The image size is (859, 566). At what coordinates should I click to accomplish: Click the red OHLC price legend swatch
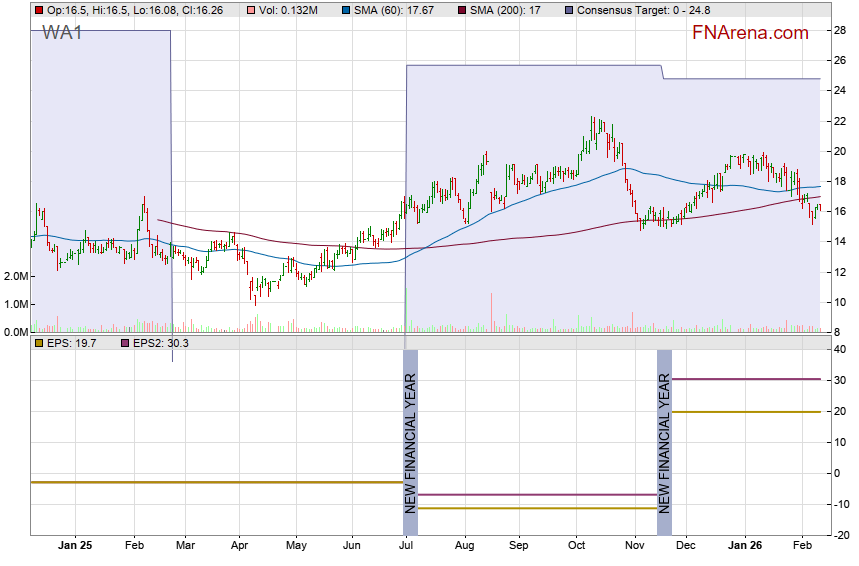(x=38, y=10)
